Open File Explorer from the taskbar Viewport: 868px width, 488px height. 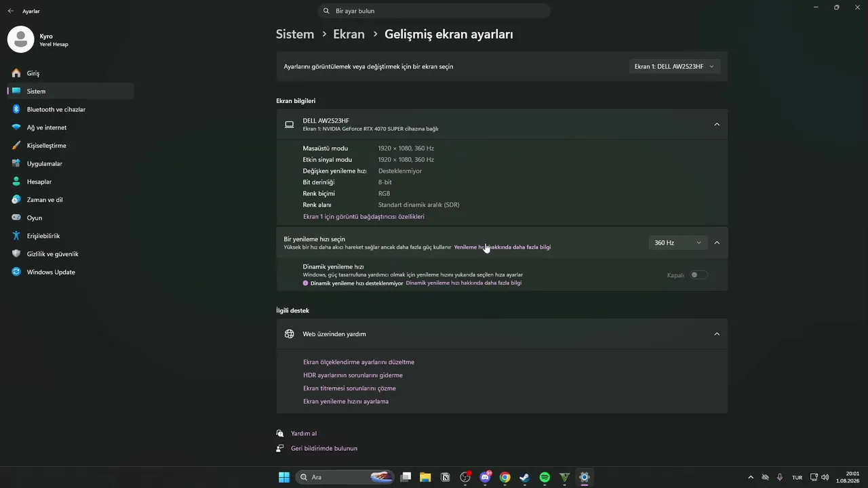[x=425, y=477]
